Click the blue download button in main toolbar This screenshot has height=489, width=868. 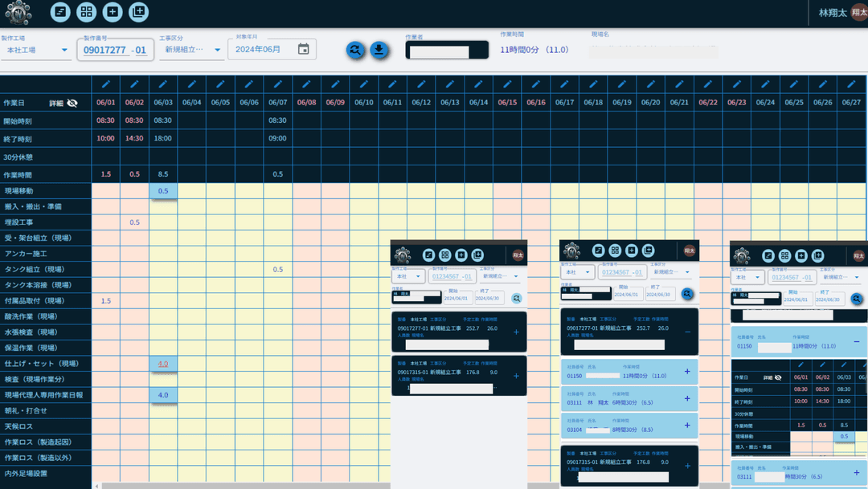[379, 50]
